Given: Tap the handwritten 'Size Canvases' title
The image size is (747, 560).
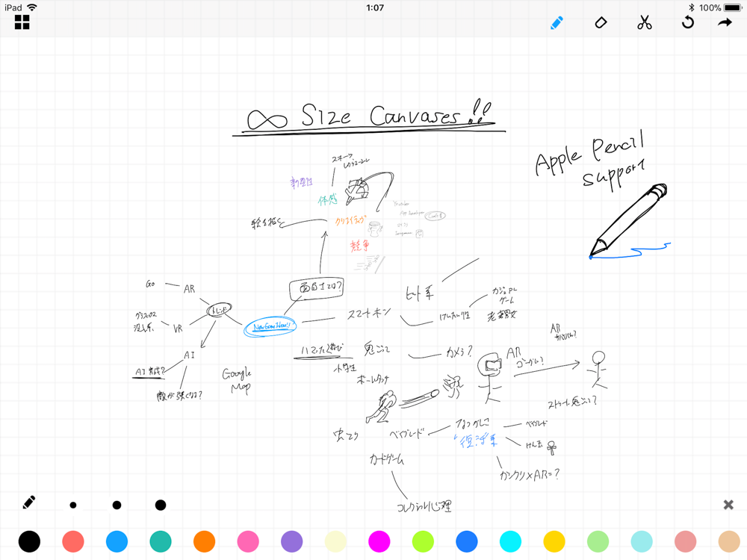Looking at the screenshot, I should 381,115.
